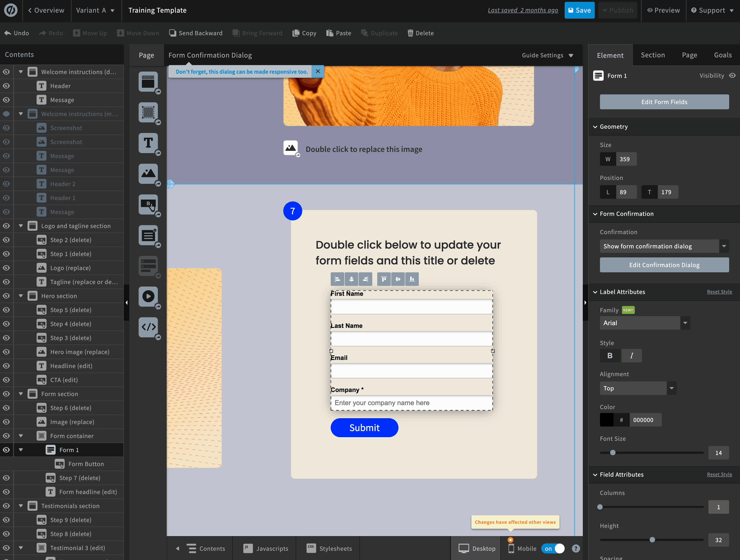Screen dimensions: 740x560
Task: Align form elements to left edge
Action: pos(337,279)
